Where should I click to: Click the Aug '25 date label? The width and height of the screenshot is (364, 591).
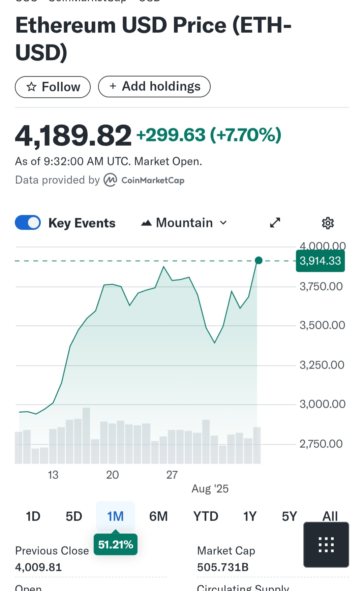210,489
